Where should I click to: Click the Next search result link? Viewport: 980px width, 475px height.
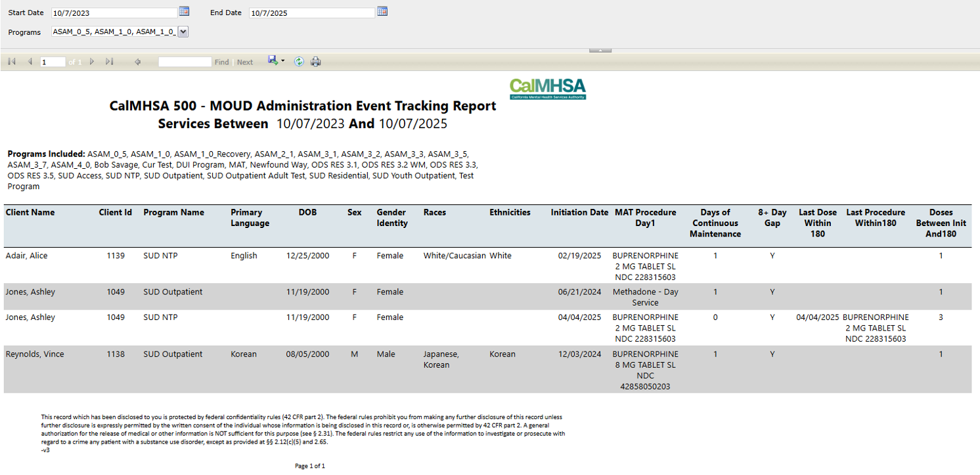coord(245,62)
